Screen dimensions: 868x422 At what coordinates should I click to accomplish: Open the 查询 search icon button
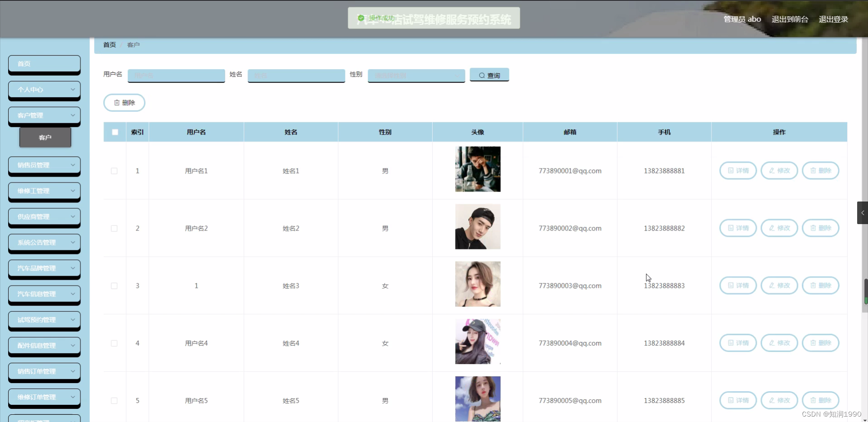(489, 75)
